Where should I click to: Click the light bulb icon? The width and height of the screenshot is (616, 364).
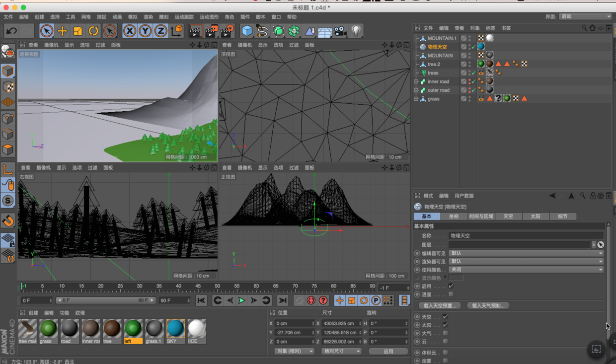pyautogui.click(x=356, y=31)
